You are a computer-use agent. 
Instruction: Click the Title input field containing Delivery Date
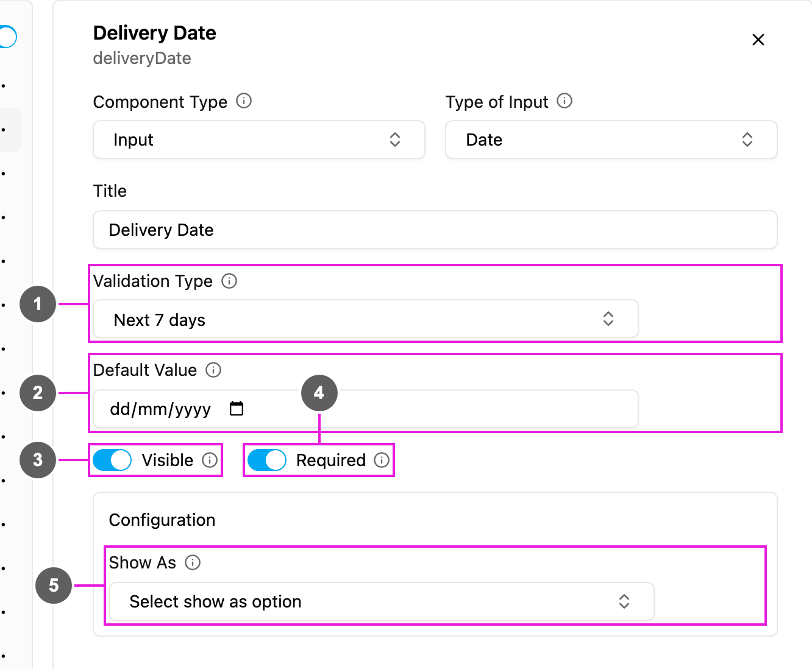435,230
